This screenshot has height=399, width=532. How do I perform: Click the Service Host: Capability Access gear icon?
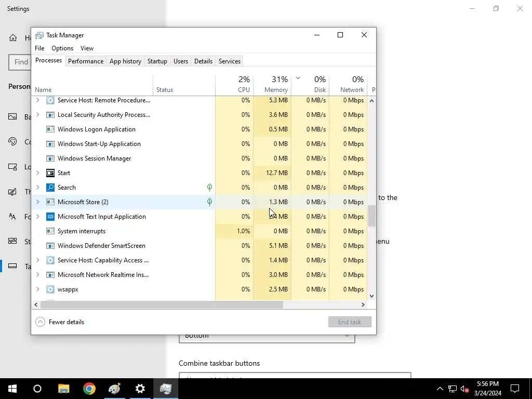pyautogui.click(x=50, y=260)
